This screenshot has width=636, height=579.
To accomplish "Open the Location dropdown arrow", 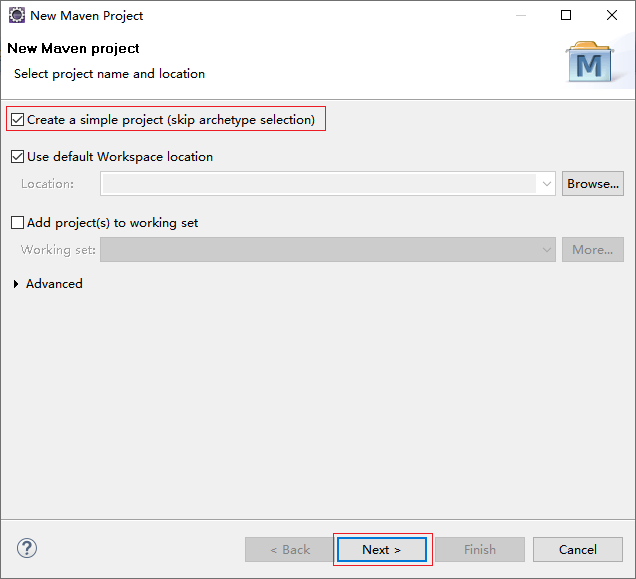I will coord(546,184).
